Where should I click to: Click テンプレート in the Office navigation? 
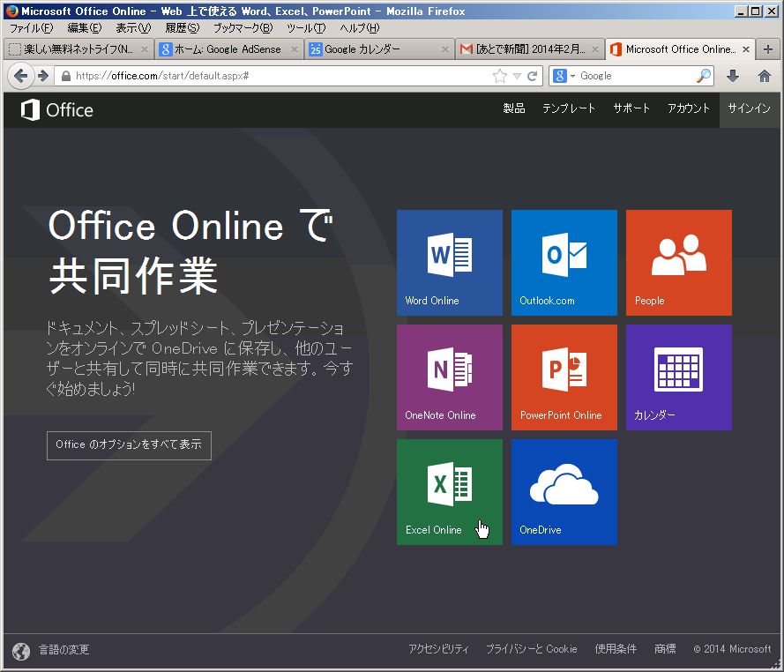569,108
